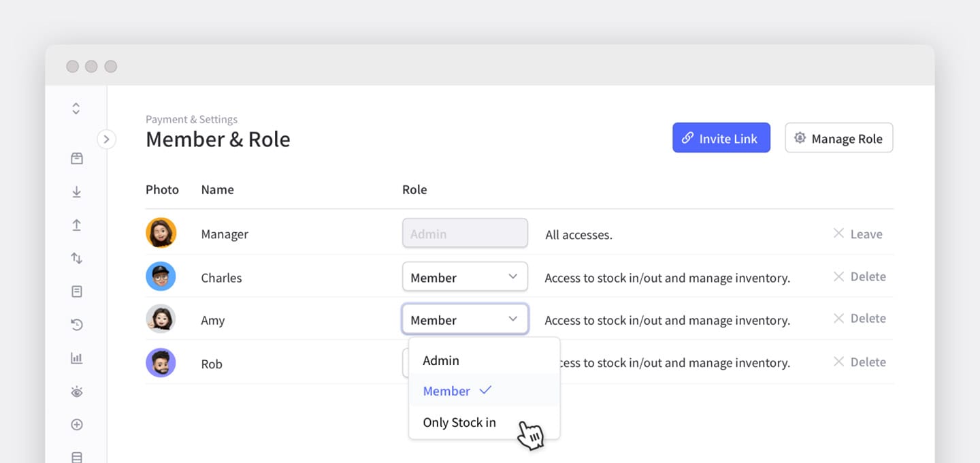The height and width of the screenshot is (463, 980).
Task: Select Member option showing the checkmark
Action: [x=446, y=391]
